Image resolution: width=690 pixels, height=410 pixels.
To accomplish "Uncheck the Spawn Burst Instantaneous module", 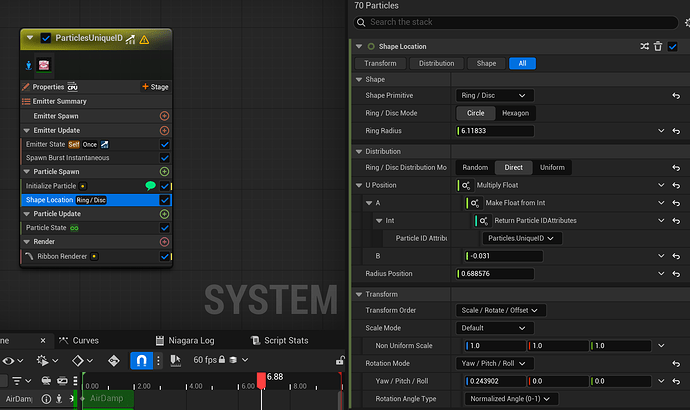I will pos(165,158).
